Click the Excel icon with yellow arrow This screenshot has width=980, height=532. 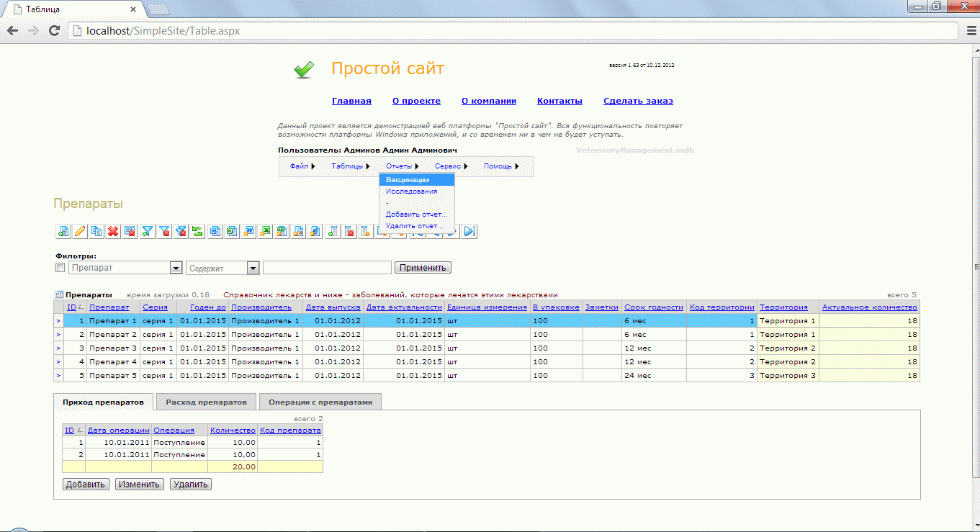pyautogui.click(x=265, y=231)
